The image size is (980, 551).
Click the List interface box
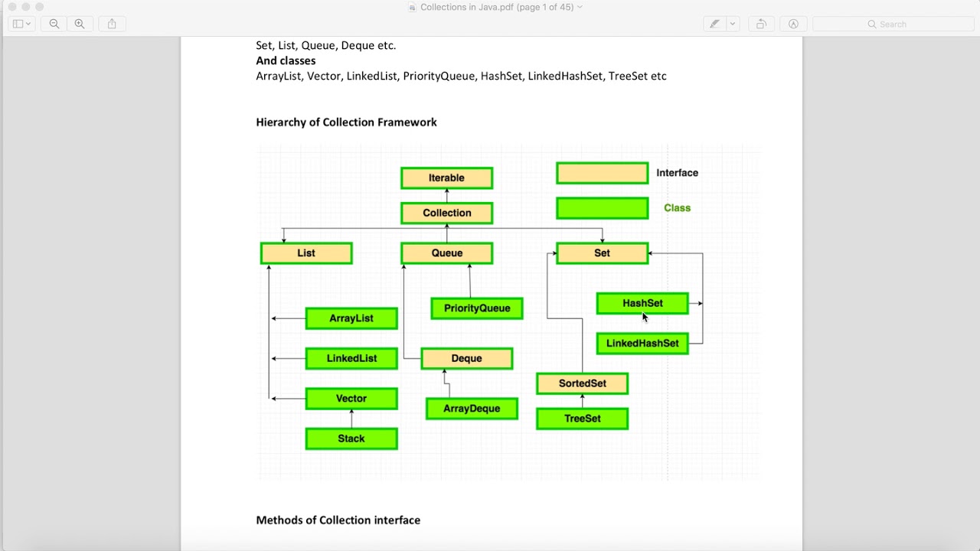tap(306, 253)
